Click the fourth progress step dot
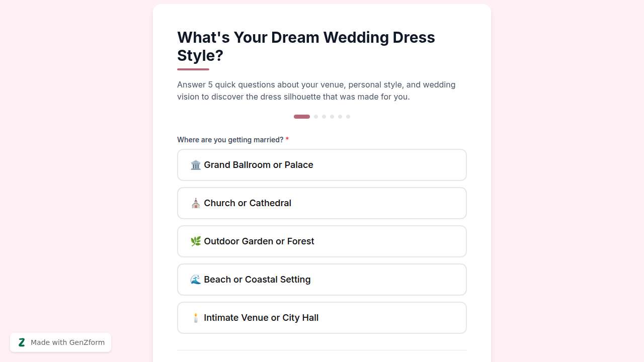Screen dimensions: 644x362 pos(332,117)
